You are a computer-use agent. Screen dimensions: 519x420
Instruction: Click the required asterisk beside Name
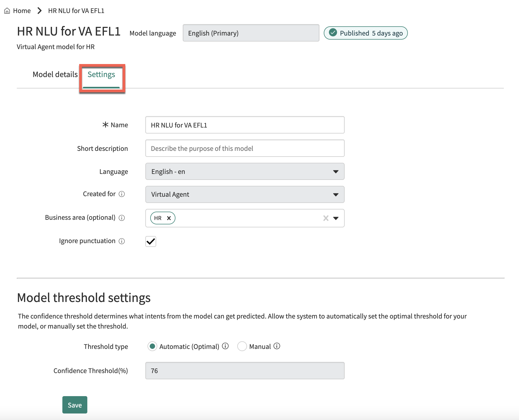coord(105,125)
